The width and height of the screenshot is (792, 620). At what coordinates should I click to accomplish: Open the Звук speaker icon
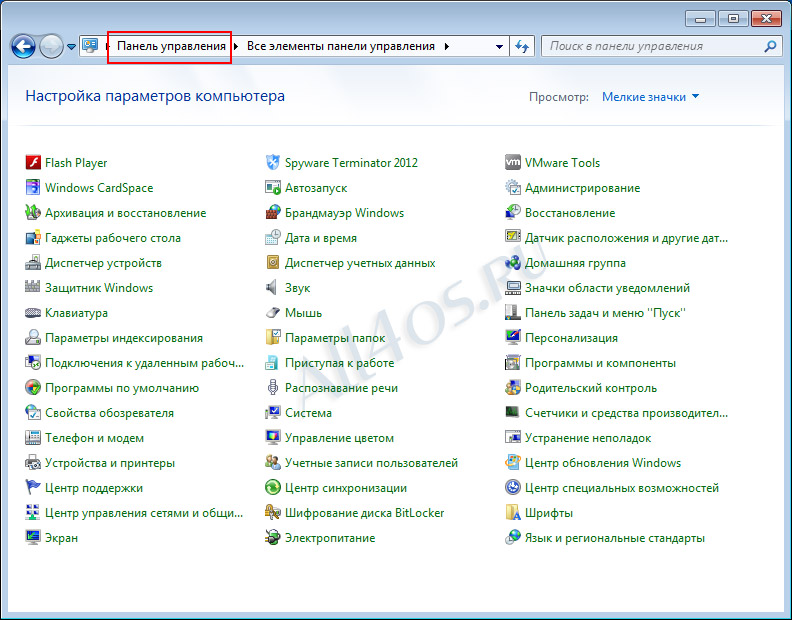pos(273,288)
